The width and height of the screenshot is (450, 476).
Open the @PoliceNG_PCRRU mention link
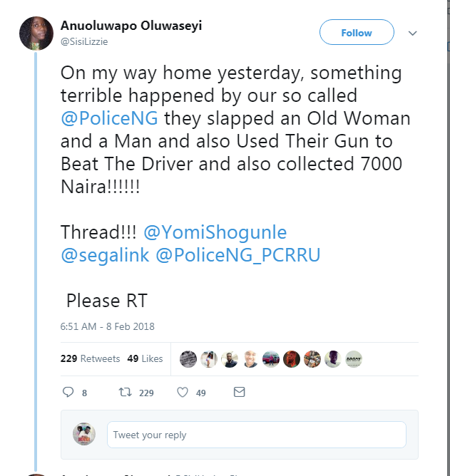click(237, 255)
